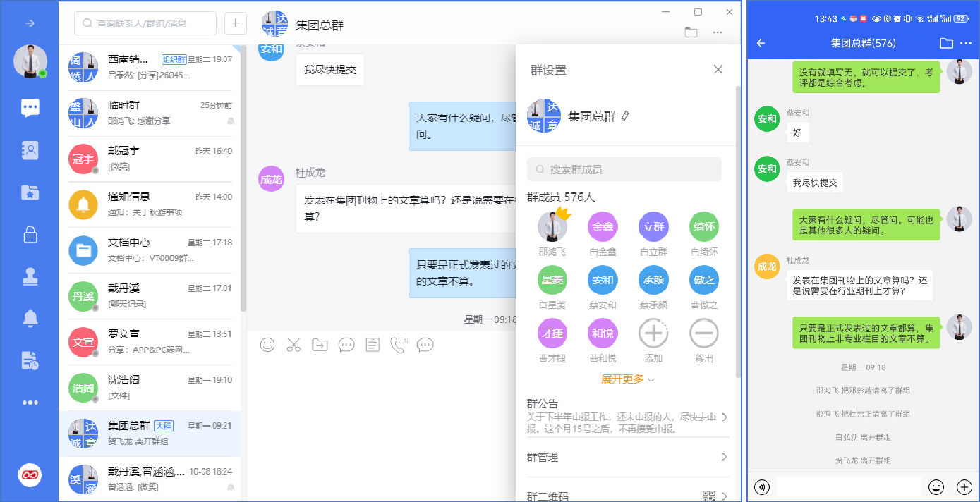This screenshot has width=980, height=502.
Task: Click 移出 to remove group member
Action: [703, 333]
